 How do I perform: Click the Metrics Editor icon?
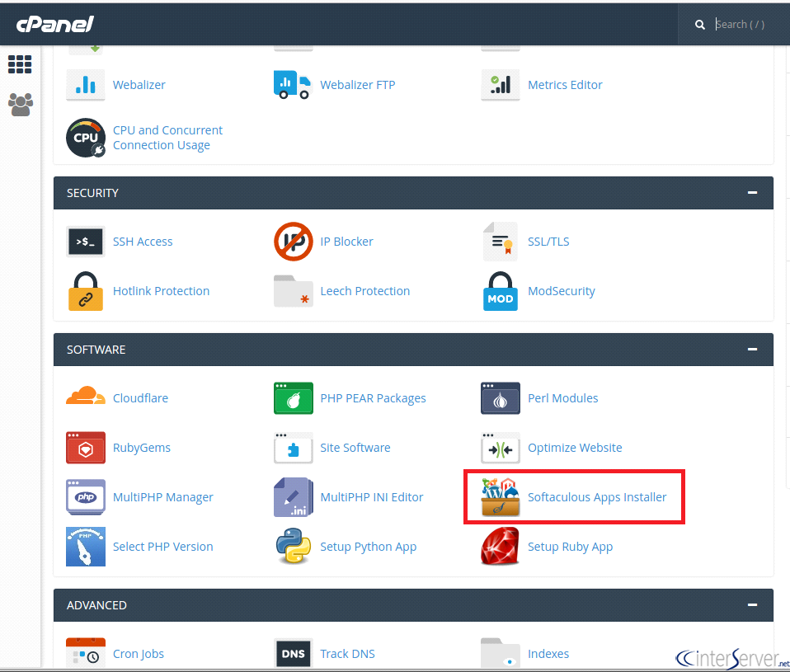(x=501, y=85)
